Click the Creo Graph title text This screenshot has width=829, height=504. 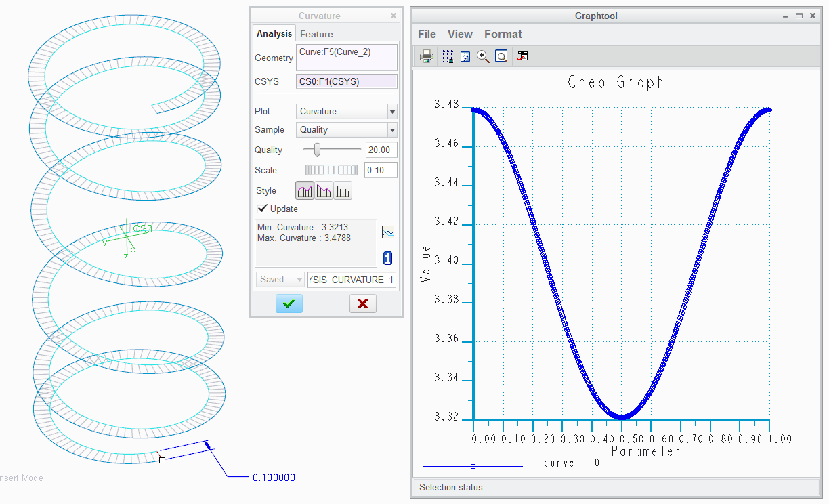tap(616, 83)
